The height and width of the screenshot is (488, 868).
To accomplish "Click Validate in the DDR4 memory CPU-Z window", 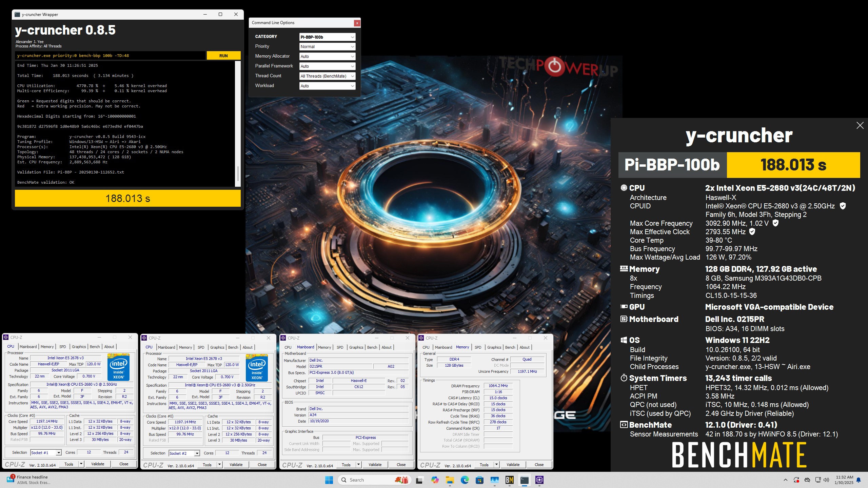I will pyautogui.click(x=513, y=465).
